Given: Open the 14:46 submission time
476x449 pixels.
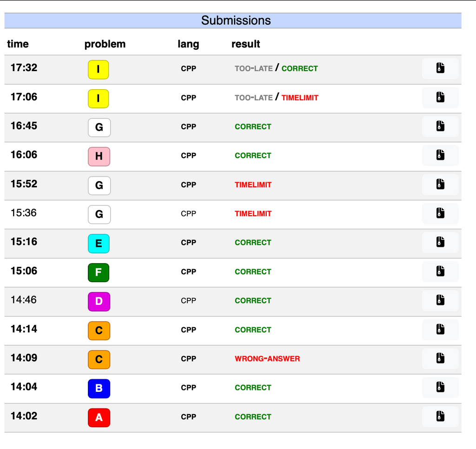Looking at the screenshot, I should [24, 300].
